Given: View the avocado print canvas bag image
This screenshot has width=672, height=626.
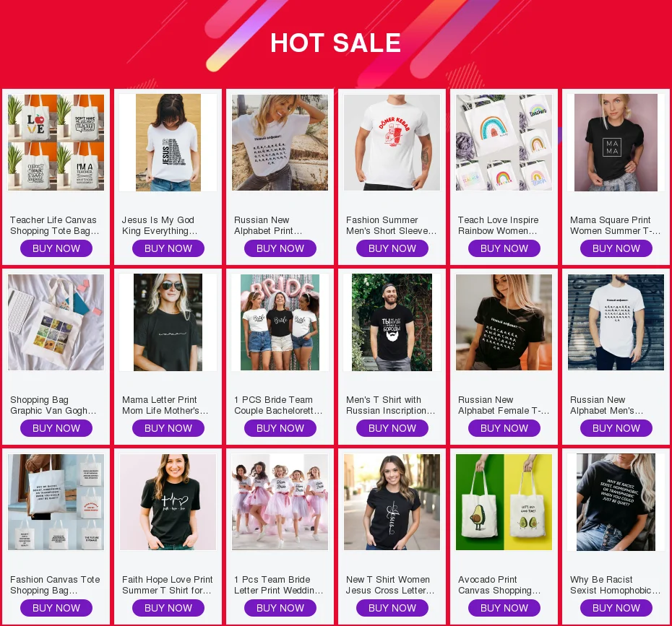Looking at the screenshot, I should pos(504,503).
